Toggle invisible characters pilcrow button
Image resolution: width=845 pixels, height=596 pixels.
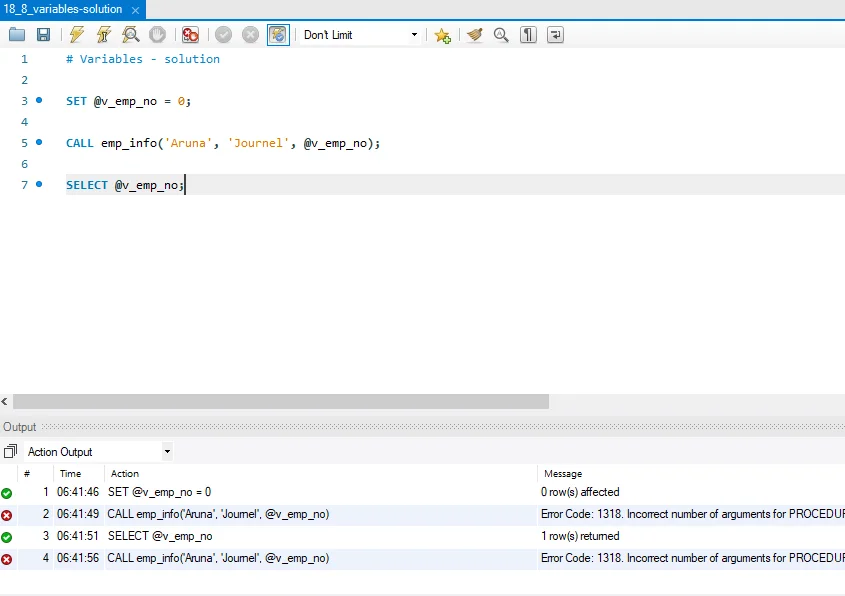[528, 35]
